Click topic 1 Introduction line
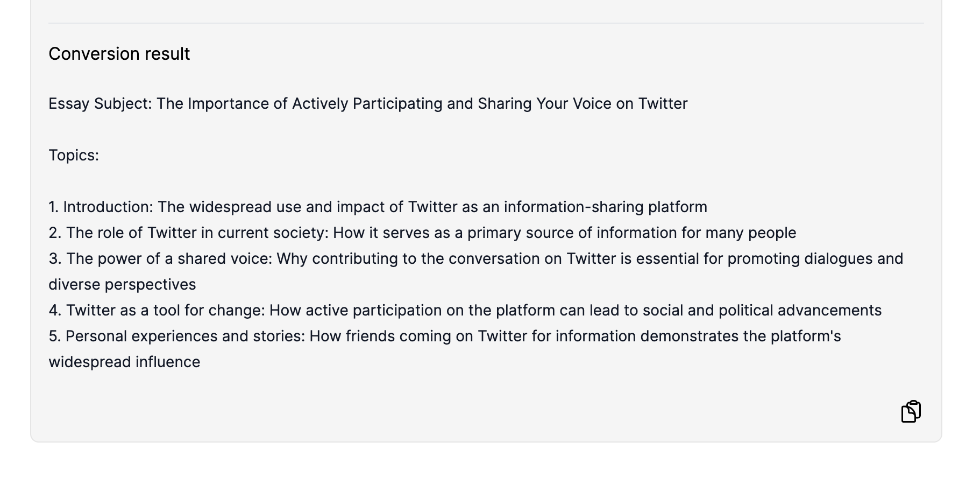980x477 pixels. pos(378,207)
